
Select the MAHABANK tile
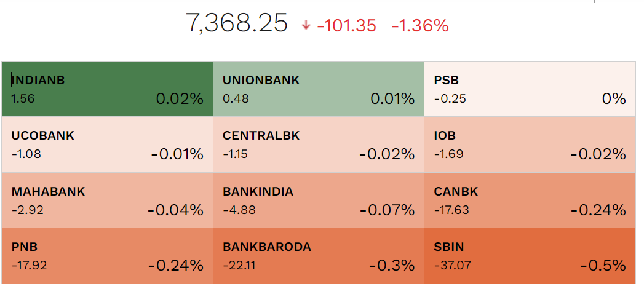coord(107,200)
